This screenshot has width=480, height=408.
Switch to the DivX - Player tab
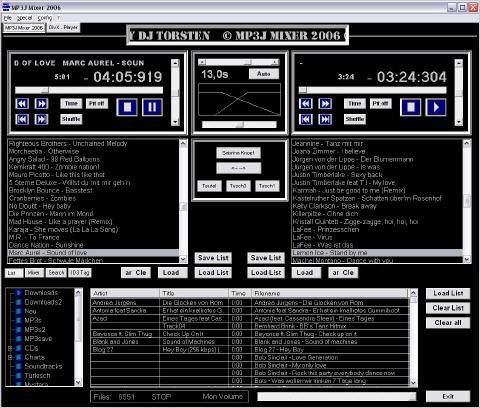click(x=63, y=28)
